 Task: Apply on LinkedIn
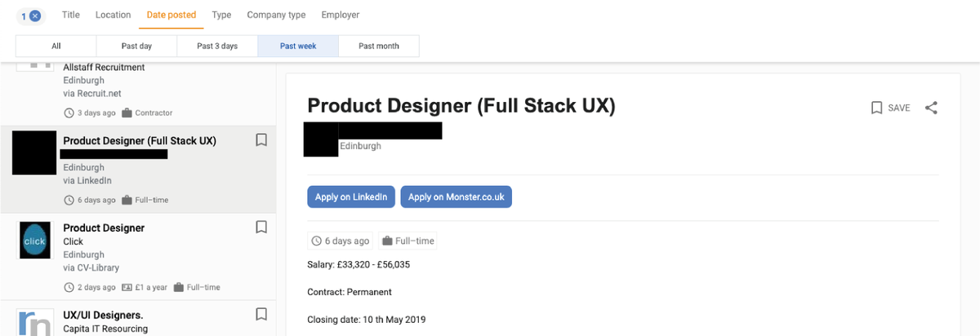pos(351,197)
